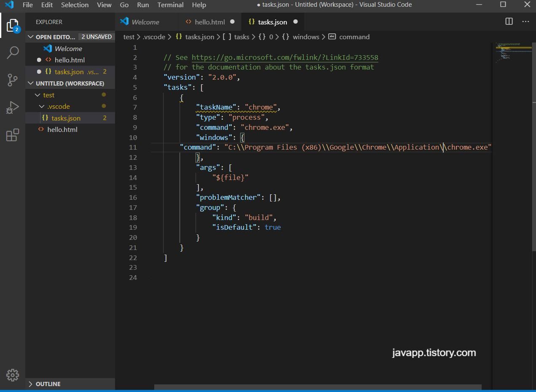
Task: Click the "chrome.exe" value on line 9
Action: 265,127
